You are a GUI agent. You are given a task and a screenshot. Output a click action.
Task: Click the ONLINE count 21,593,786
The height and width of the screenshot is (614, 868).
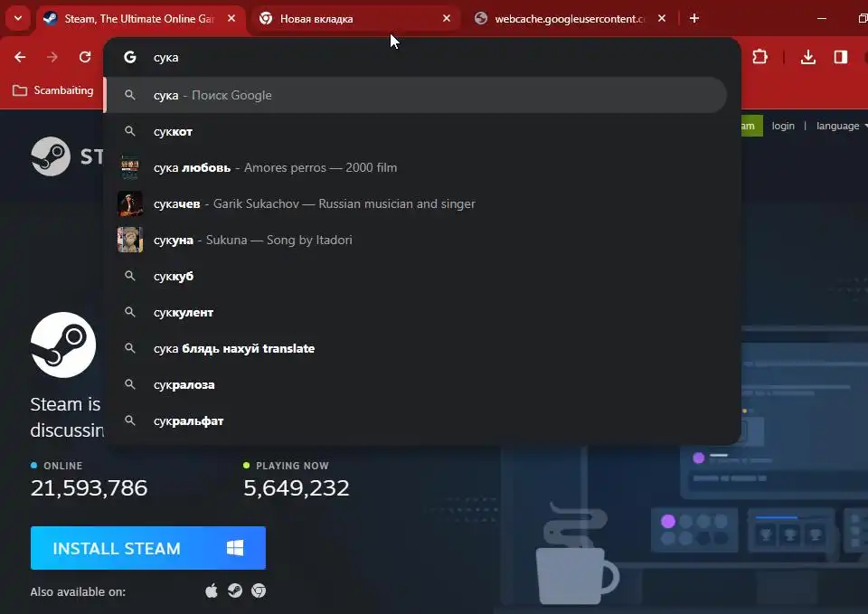[90, 487]
